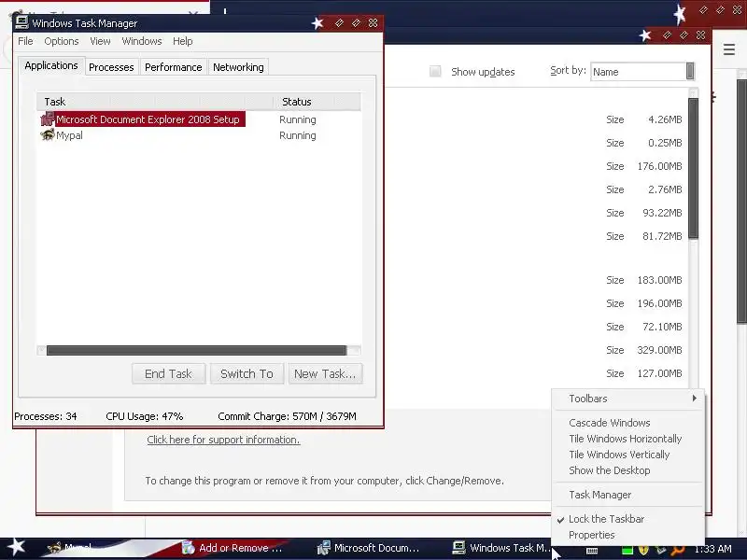Click the green CPU meter tray icon
Screen dimensions: 747x560
tap(627, 551)
